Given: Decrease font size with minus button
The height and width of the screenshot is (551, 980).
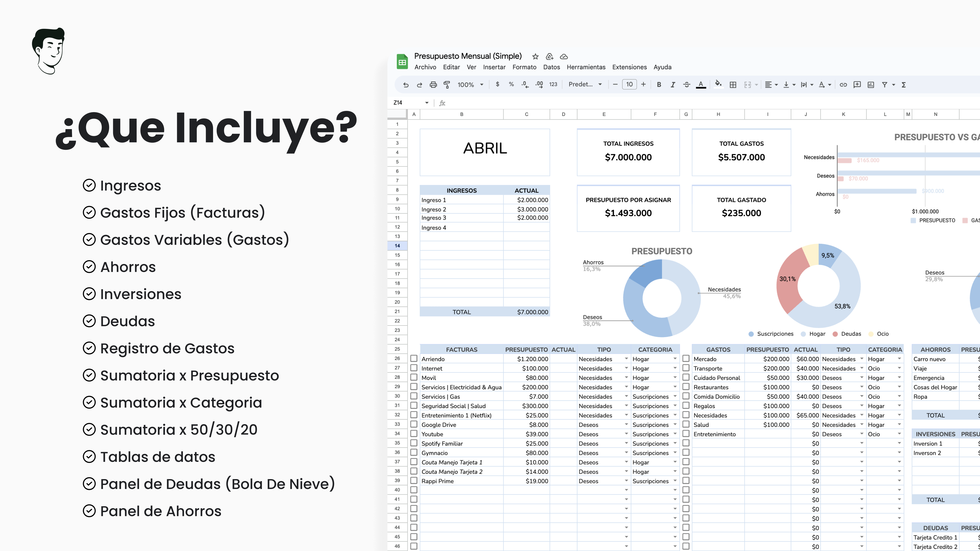Looking at the screenshot, I should tap(615, 84).
